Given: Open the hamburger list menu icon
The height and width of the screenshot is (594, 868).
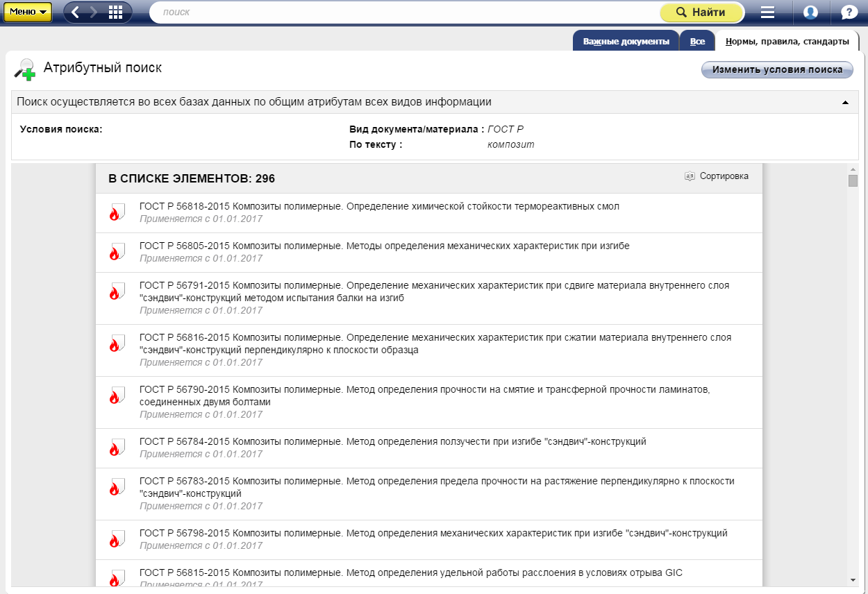Looking at the screenshot, I should coord(767,12).
